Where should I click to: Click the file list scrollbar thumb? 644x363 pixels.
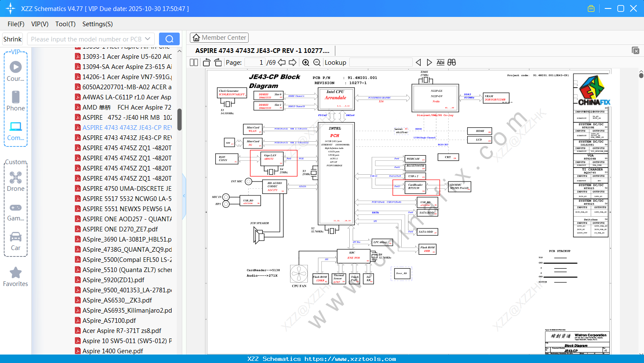(179, 120)
